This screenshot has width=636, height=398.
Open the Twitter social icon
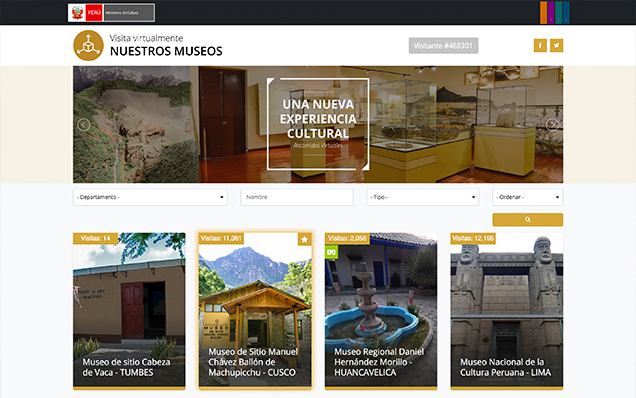(x=556, y=45)
